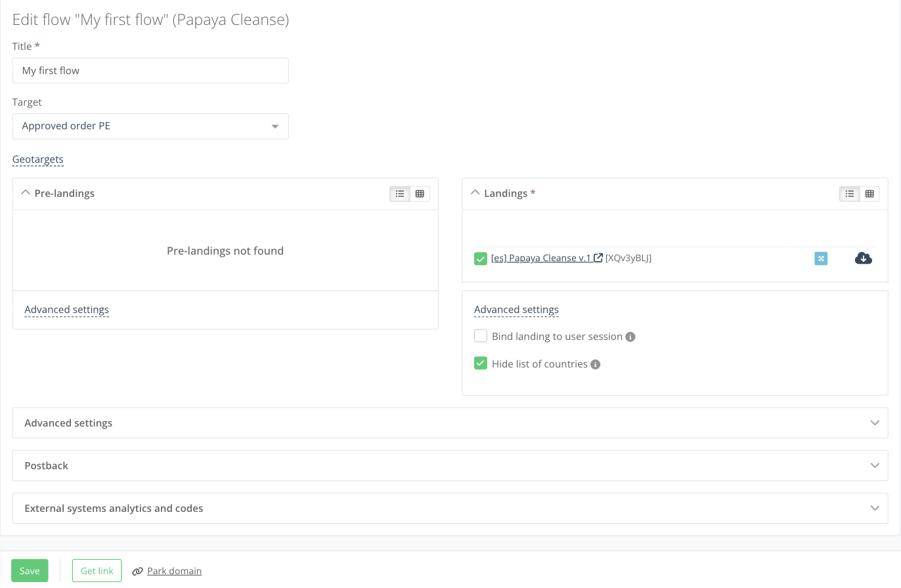
Task: Disable Hide list of countries
Action: [481, 364]
